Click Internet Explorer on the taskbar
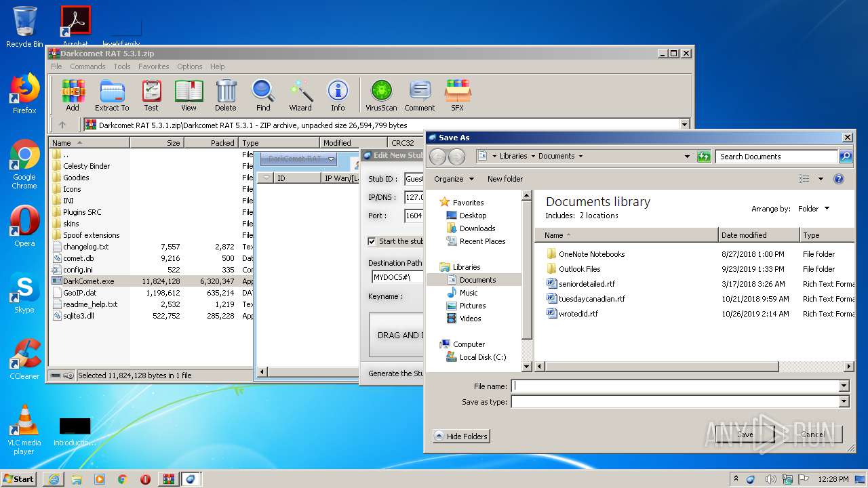Image resolution: width=868 pixels, height=488 pixels. (x=54, y=479)
